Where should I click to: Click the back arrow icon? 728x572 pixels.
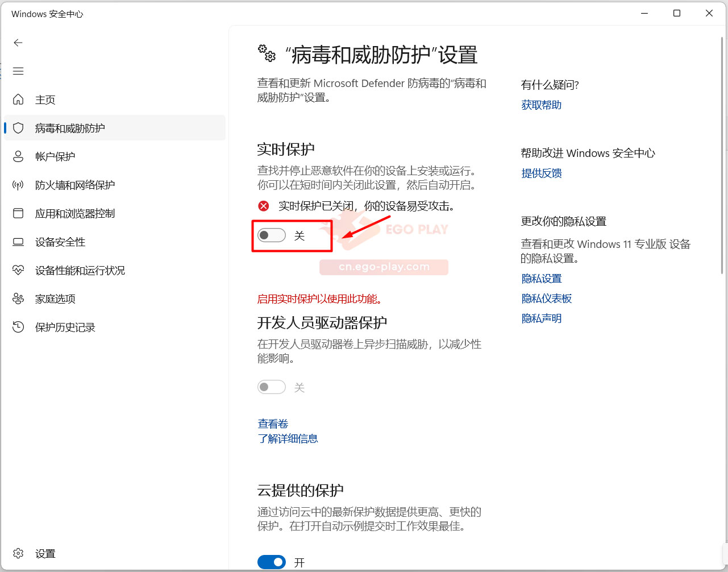pos(18,43)
